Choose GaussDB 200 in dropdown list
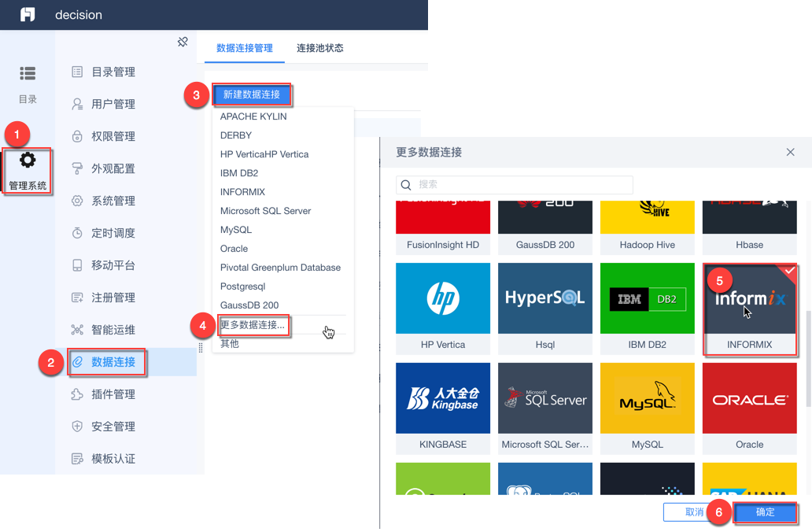 click(249, 305)
